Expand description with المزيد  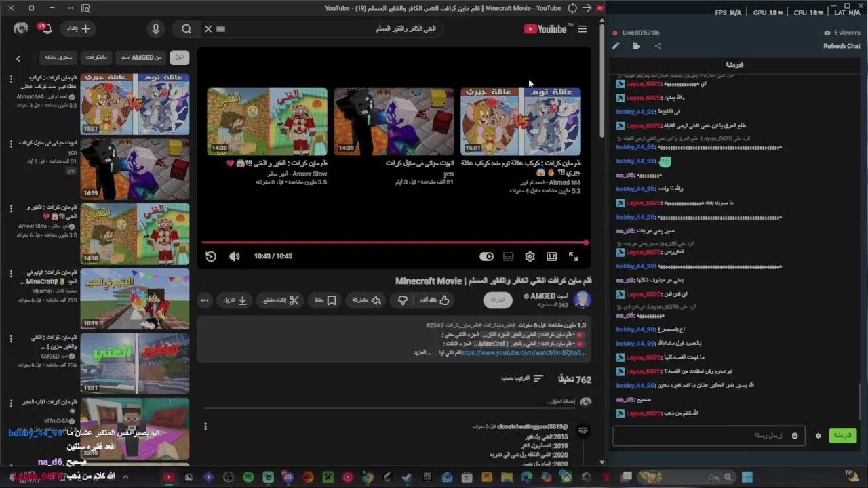tap(422, 352)
